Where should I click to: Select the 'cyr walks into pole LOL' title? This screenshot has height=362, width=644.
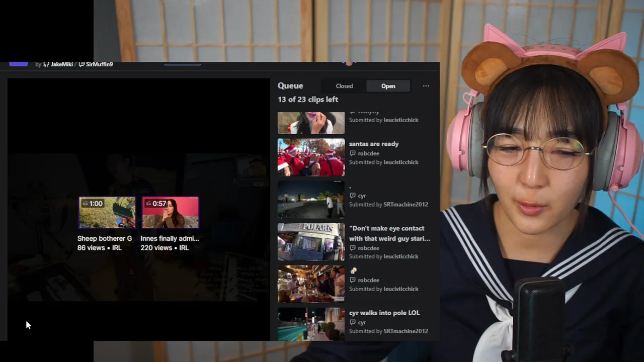click(x=384, y=313)
